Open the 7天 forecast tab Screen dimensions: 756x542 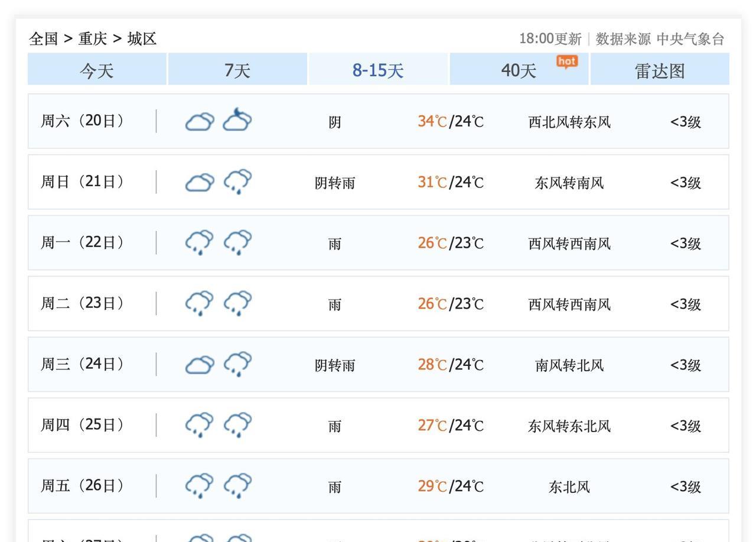click(237, 70)
